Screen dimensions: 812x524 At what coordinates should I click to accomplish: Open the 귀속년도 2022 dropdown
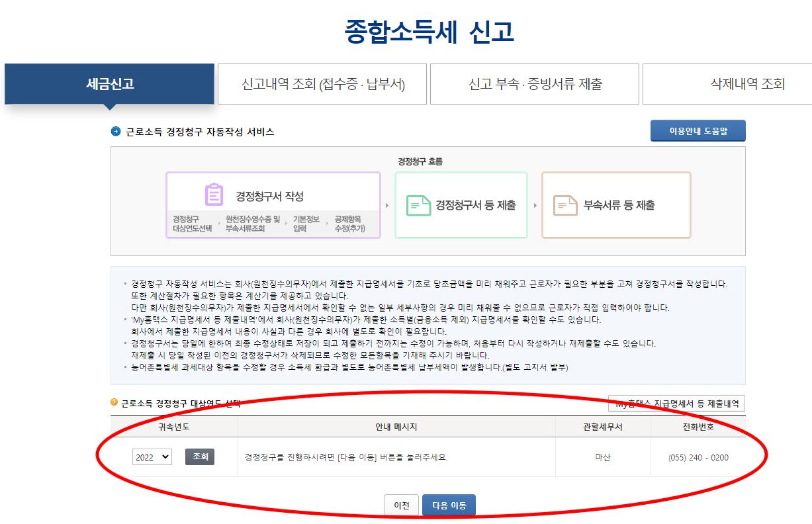tap(152, 457)
